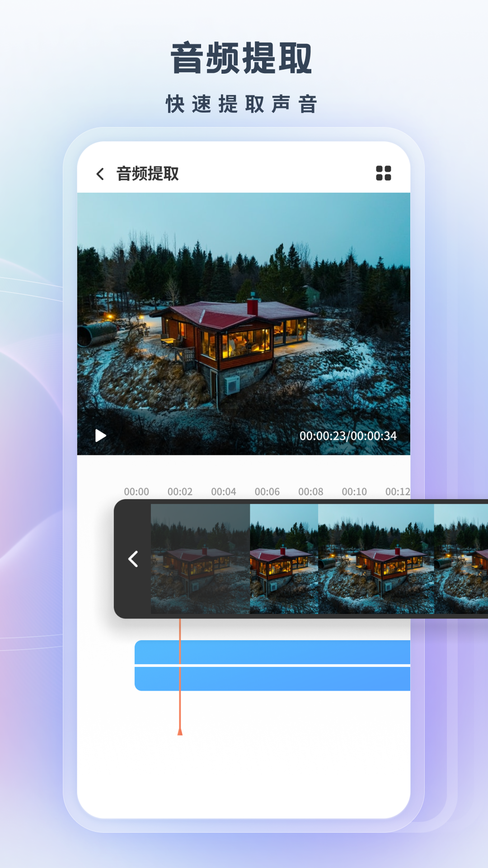
Task: Click the 00:06 timeline ruler mark
Action: (267, 491)
